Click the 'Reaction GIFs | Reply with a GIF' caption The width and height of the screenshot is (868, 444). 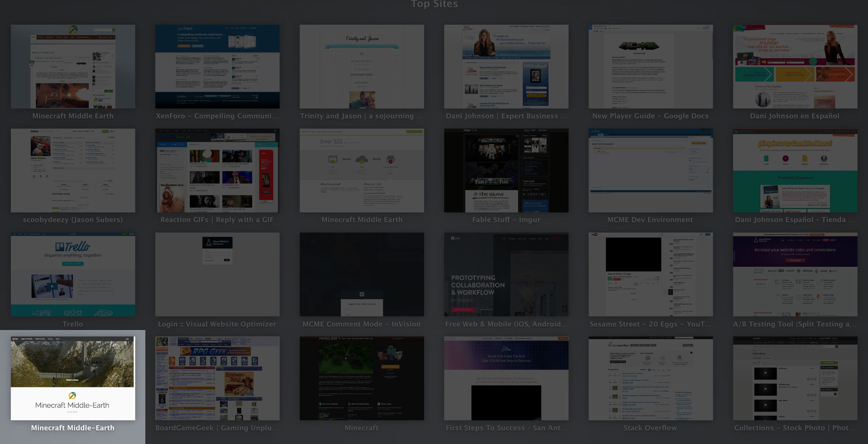[217, 220]
